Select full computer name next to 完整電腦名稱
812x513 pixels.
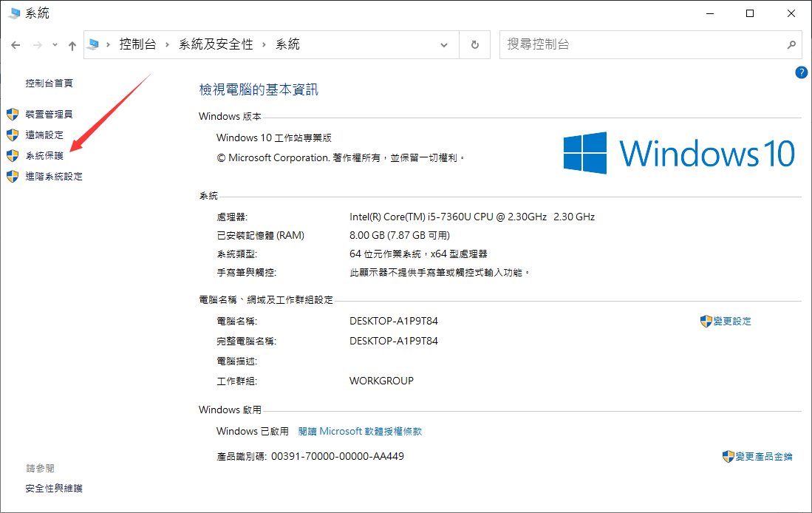(394, 341)
